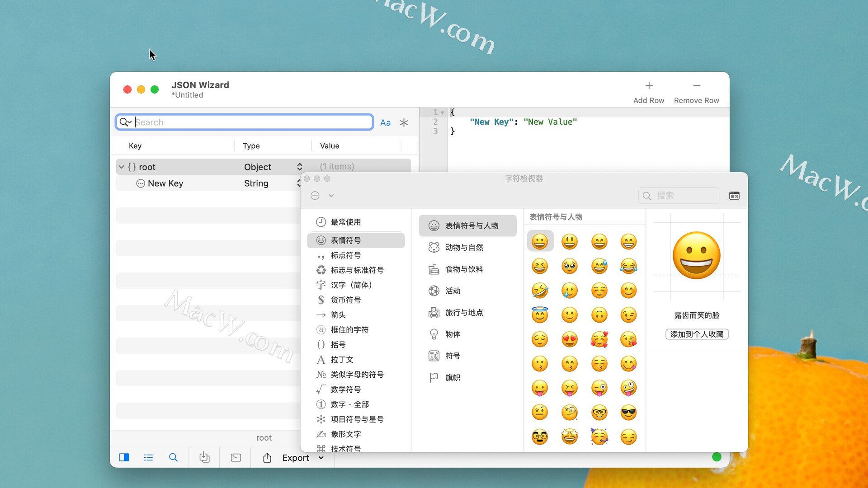Click the magnifier icon in bottom toolbar
The image size is (868, 488).
[173, 457]
